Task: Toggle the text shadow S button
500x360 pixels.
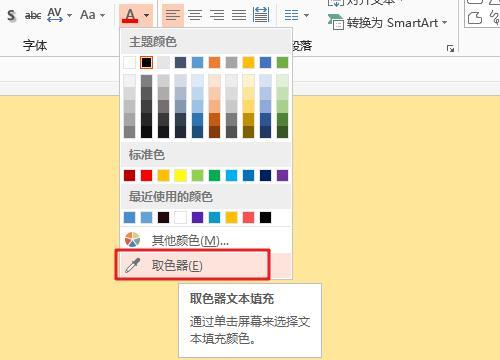Action: point(11,16)
